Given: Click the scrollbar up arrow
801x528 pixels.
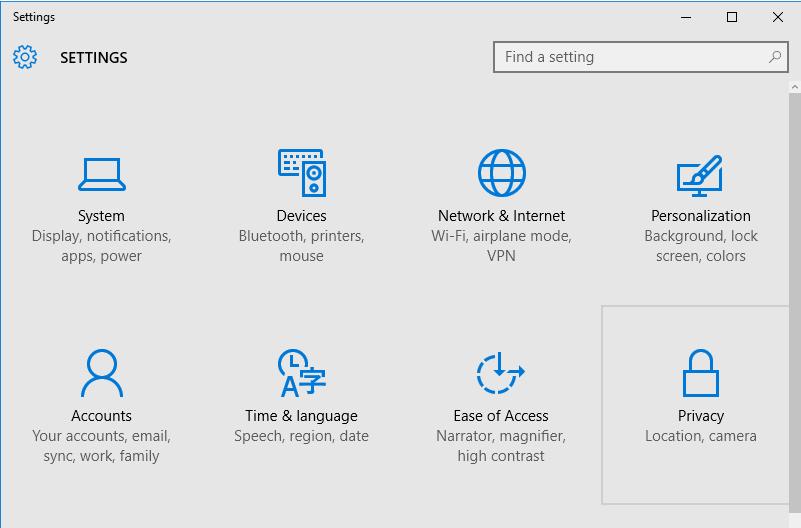Looking at the screenshot, I should [x=794, y=87].
